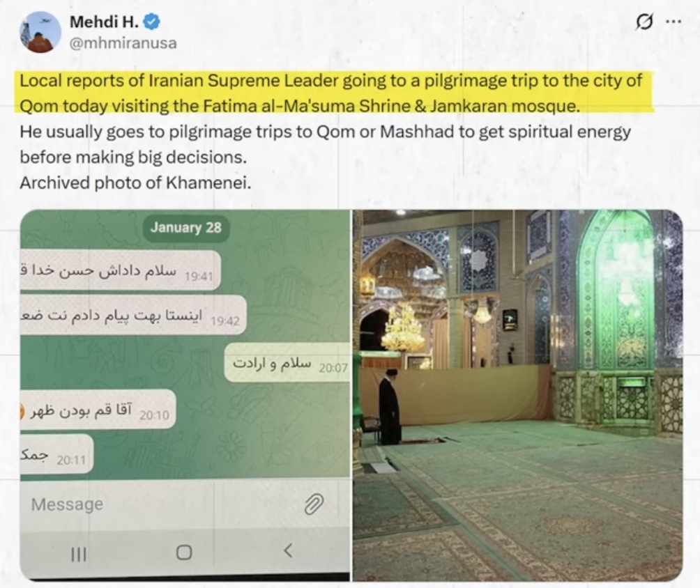Tap the Android home button icon
Screen dimensions: 700x588
tap(184, 552)
